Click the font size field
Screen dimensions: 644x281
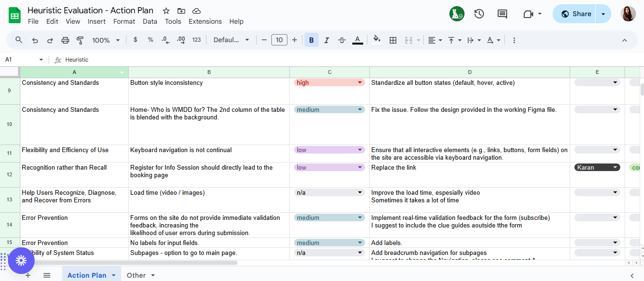[x=279, y=40]
